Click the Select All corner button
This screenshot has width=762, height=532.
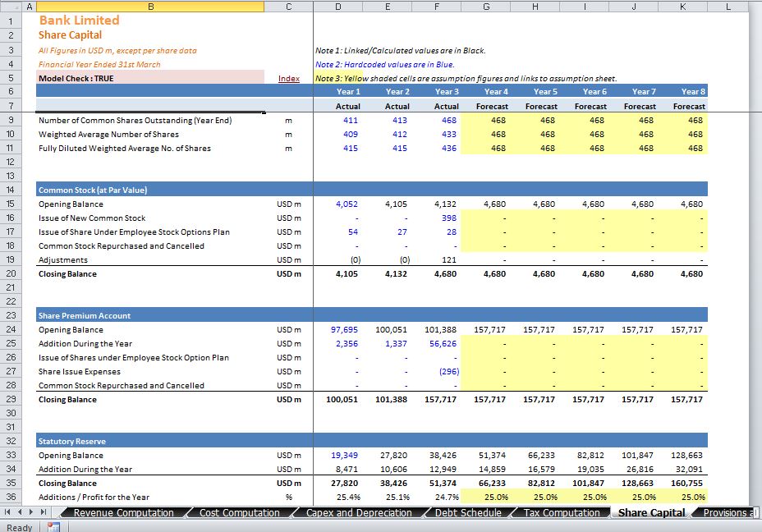[11, 7]
